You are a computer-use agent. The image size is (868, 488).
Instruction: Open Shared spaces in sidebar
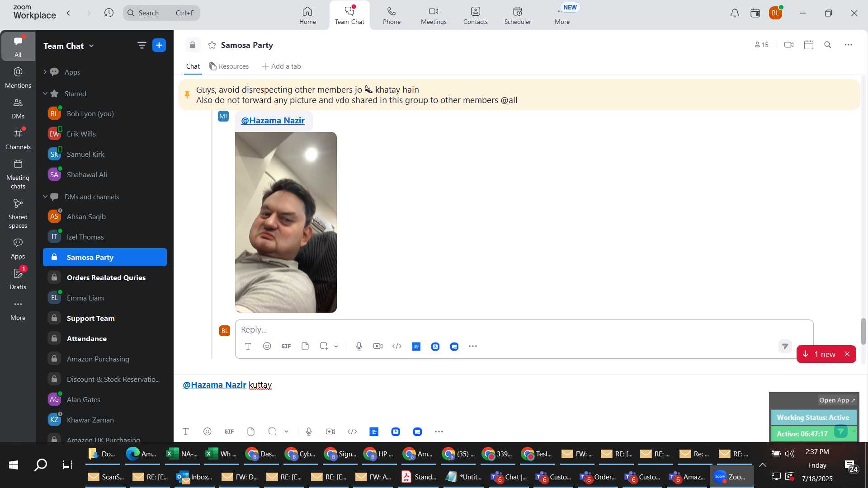(x=18, y=214)
